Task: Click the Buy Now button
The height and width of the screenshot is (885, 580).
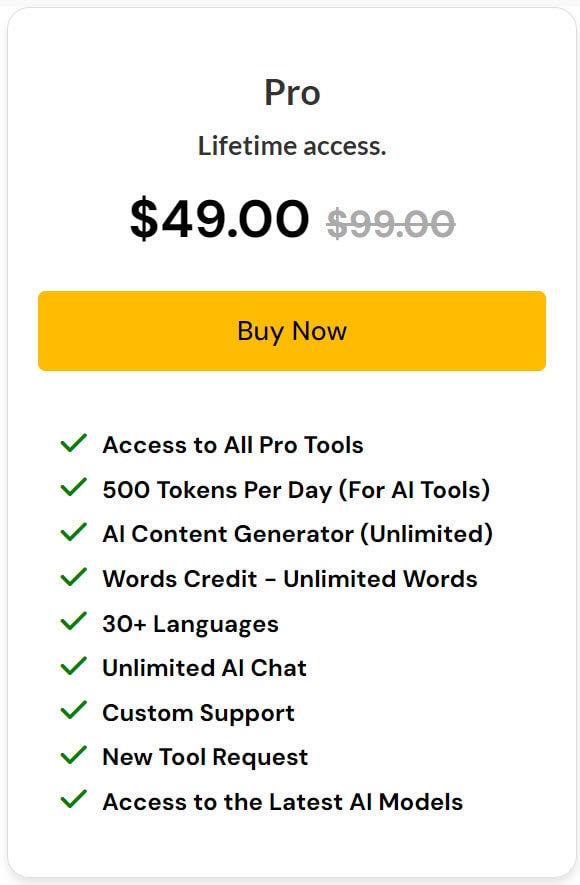Action: tap(292, 331)
